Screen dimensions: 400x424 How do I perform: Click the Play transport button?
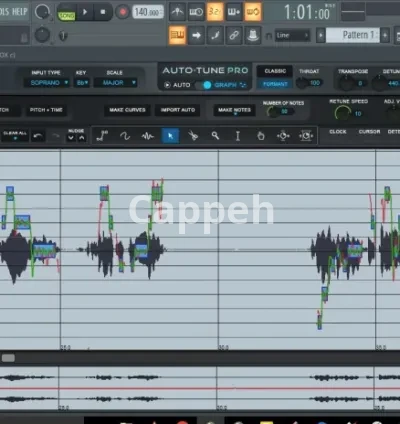[x=85, y=12]
